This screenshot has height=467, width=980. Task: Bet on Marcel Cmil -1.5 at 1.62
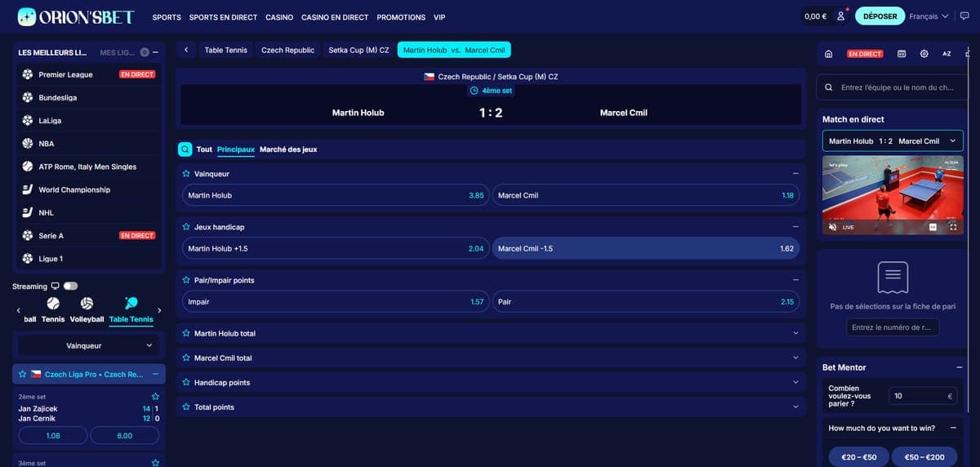point(645,248)
